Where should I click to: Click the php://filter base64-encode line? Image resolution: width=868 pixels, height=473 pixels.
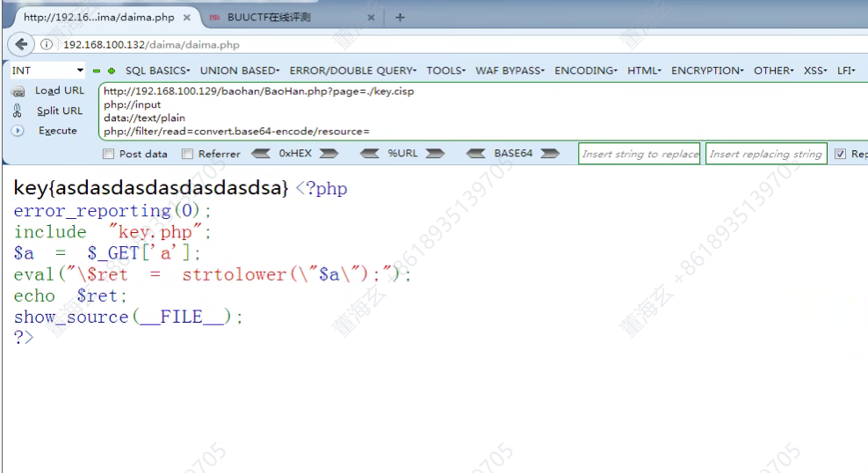click(x=236, y=131)
